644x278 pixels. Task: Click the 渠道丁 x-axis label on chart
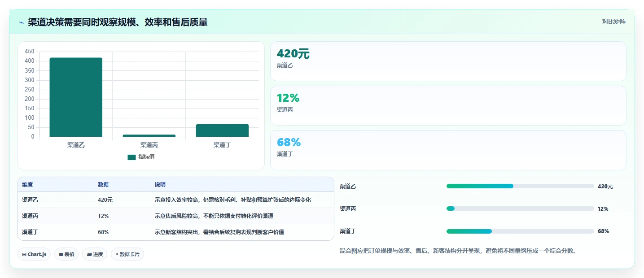point(222,145)
